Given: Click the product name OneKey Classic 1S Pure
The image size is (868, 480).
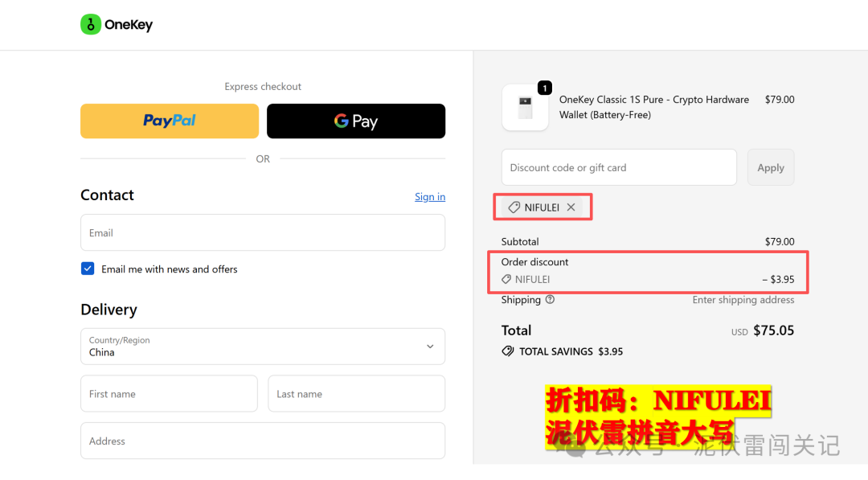Looking at the screenshot, I should 653,107.
